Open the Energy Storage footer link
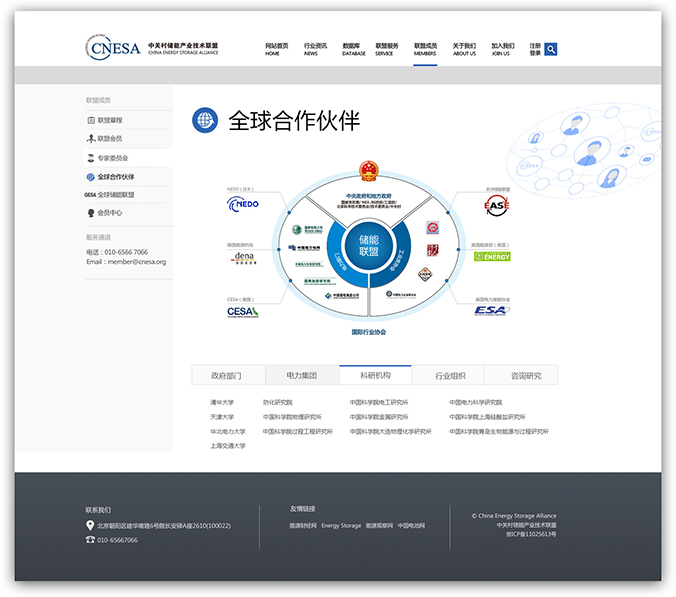The height and width of the screenshot is (597, 676). click(341, 525)
